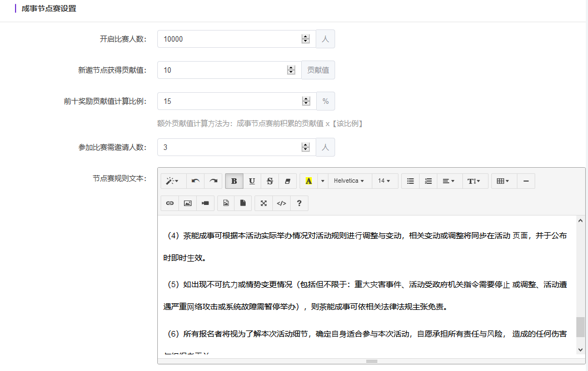Toggle strikethrough formatting
Screen dimensions: 588x371
coord(270,181)
